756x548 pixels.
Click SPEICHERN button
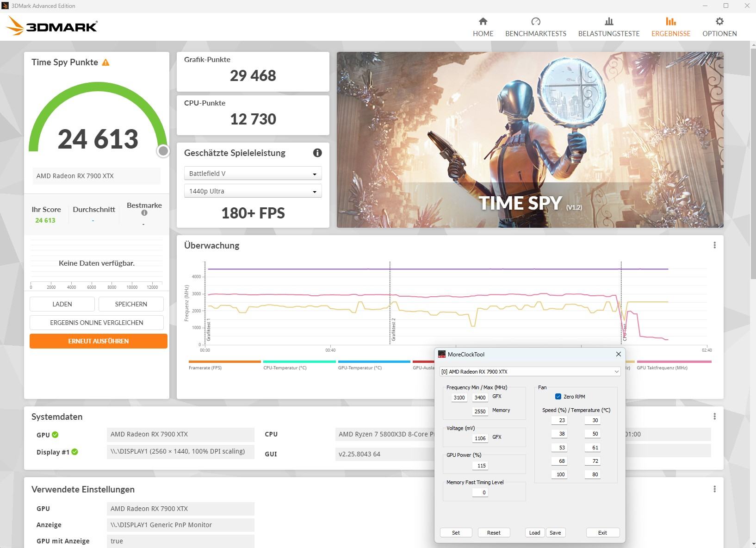click(131, 304)
